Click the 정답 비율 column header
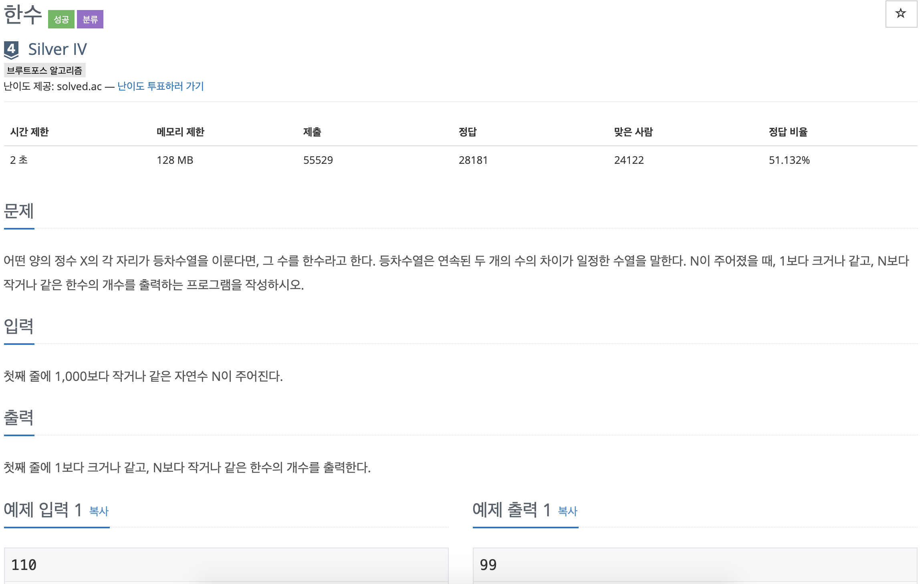Viewport: 924px width, 584px height. coord(788,132)
